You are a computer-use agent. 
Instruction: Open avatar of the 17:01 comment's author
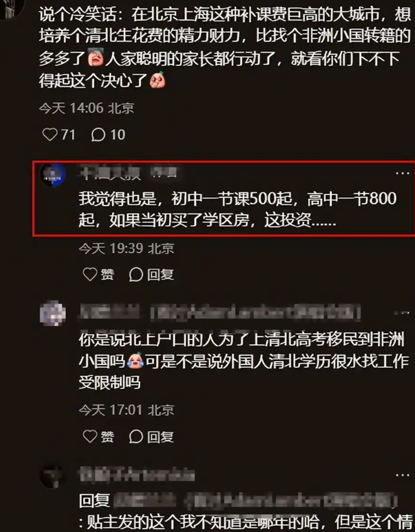pyautogui.click(x=53, y=313)
